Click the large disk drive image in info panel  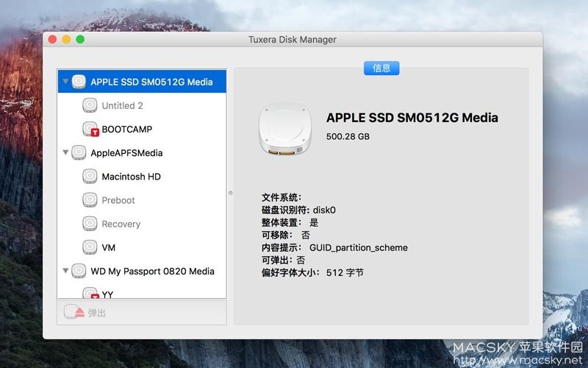(x=285, y=130)
